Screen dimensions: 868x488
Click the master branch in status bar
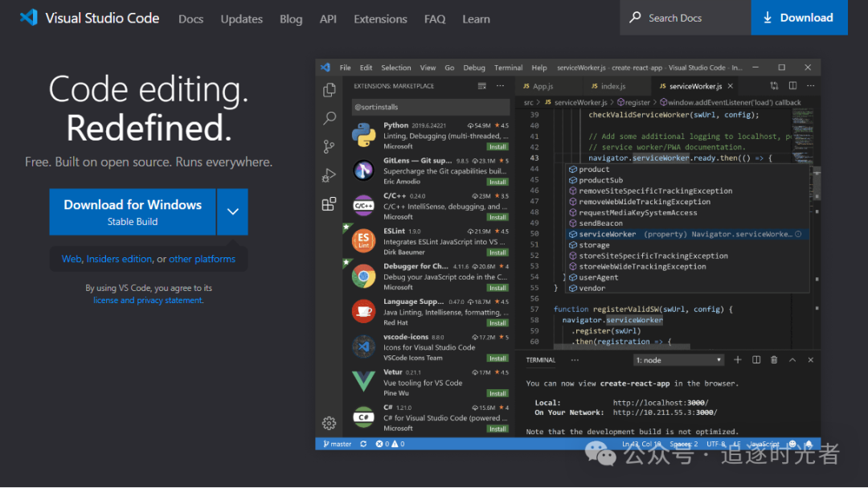pyautogui.click(x=337, y=444)
